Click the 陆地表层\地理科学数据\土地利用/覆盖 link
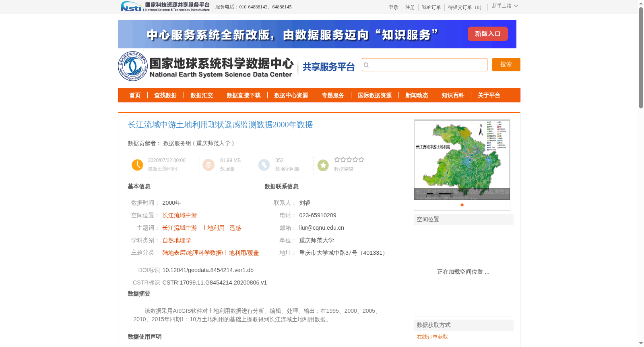The width and height of the screenshot is (644, 347). (x=211, y=253)
